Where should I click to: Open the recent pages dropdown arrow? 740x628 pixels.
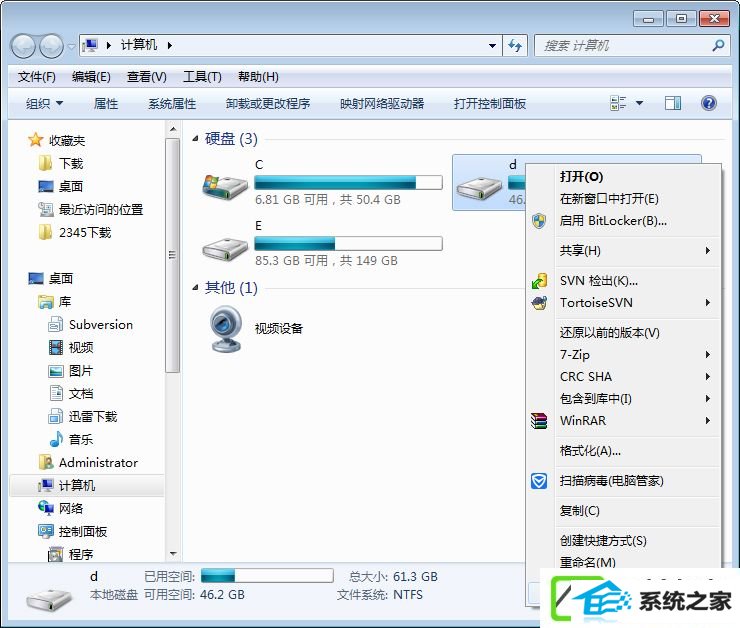71,47
